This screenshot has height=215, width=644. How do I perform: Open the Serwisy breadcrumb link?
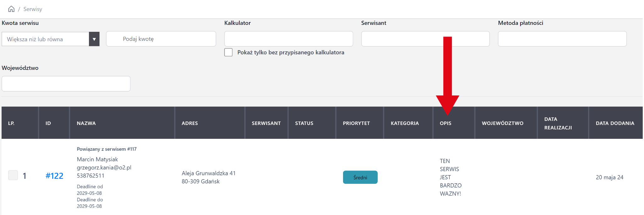pos(33,9)
